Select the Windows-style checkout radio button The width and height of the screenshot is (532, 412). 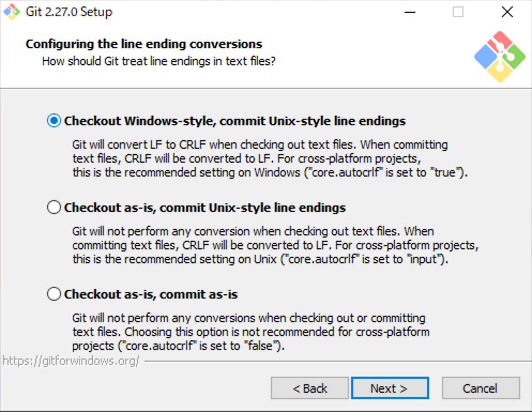[54, 121]
